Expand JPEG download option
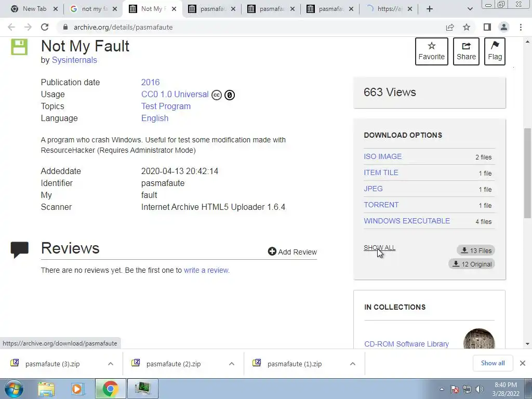Image resolution: width=532 pixels, height=399 pixels. point(373,189)
